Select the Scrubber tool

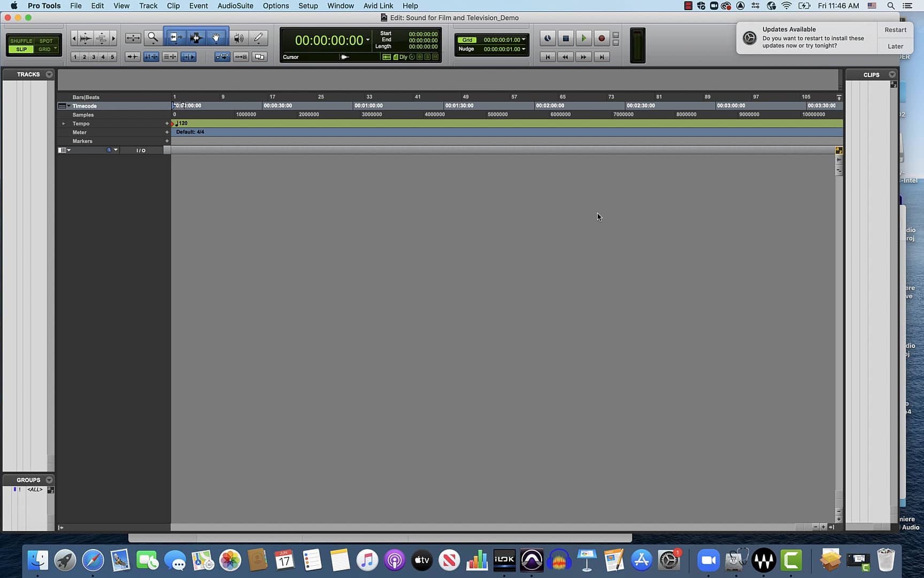click(239, 37)
